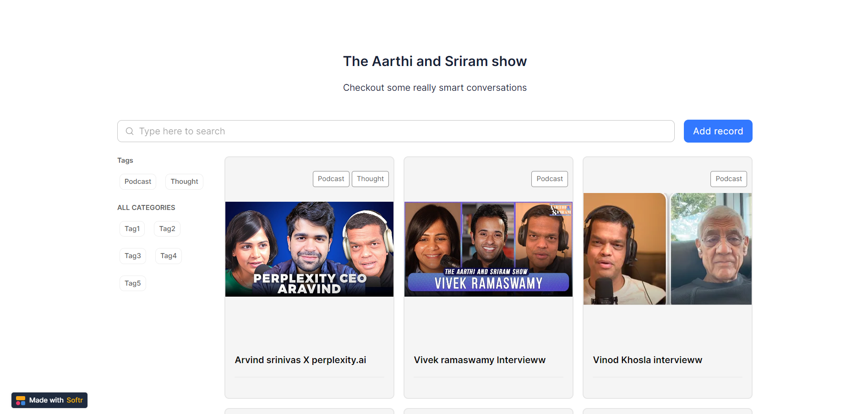Open Vinod Khosla intervieww title
Screen dimensions: 868x414
pos(647,360)
